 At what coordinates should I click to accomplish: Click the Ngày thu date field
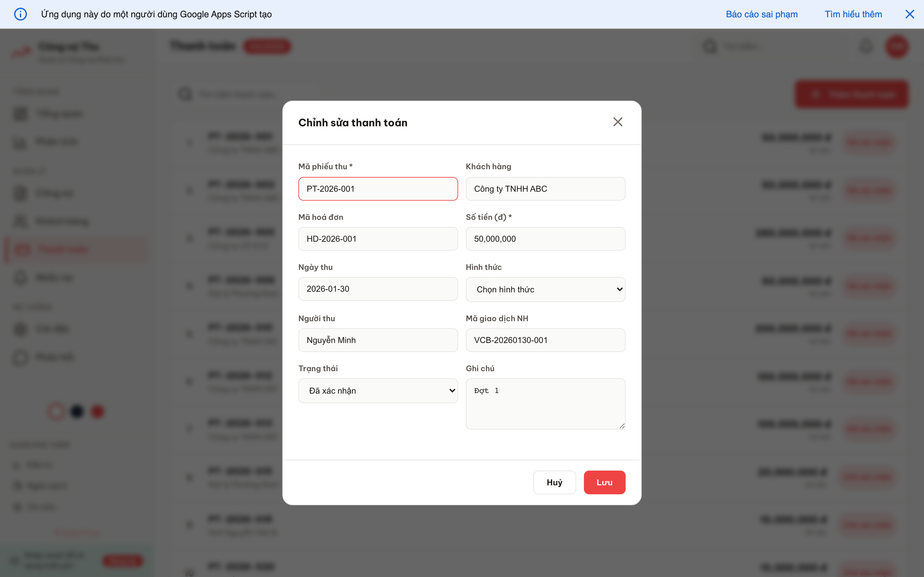(x=378, y=289)
